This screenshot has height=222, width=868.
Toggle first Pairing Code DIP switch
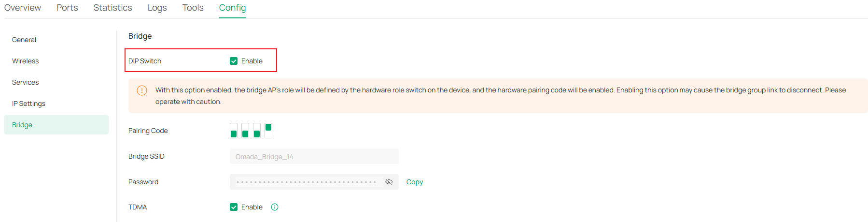pyautogui.click(x=234, y=131)
